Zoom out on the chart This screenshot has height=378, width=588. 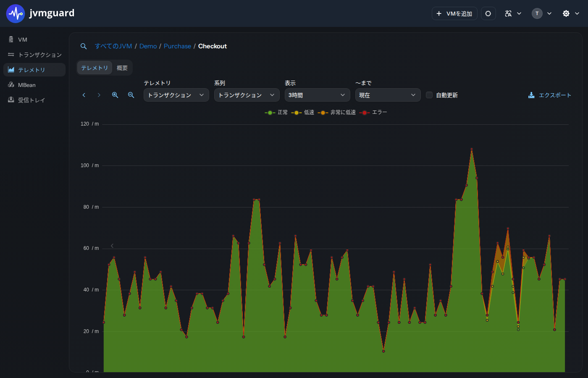(x=131, y=95)
